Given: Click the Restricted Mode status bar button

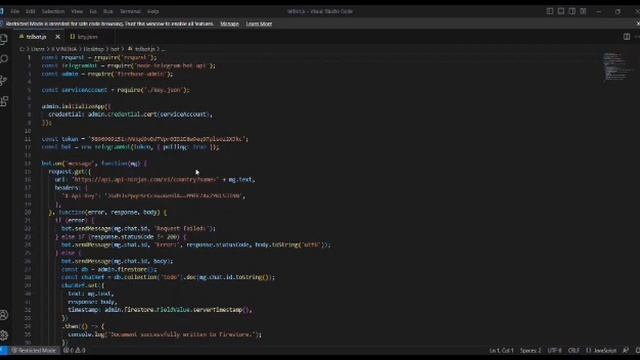Looking at the screenshot, I should coord(34,350).
